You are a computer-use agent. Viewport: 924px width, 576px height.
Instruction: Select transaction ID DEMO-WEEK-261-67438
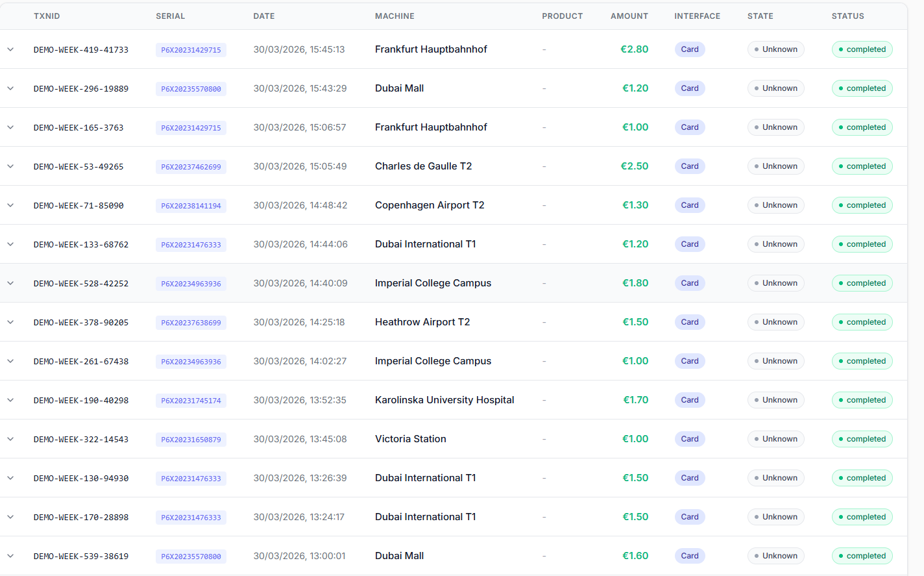pos(81,362)
